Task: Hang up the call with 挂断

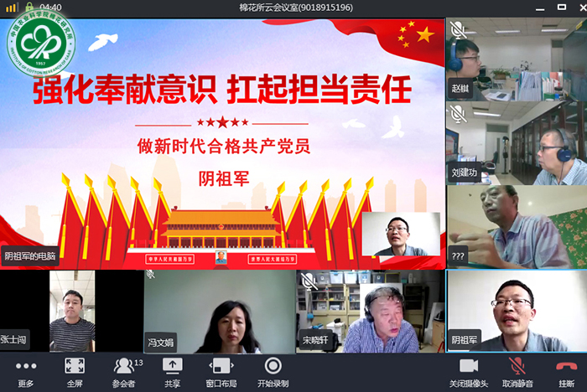Action: (x=566, y=371)
